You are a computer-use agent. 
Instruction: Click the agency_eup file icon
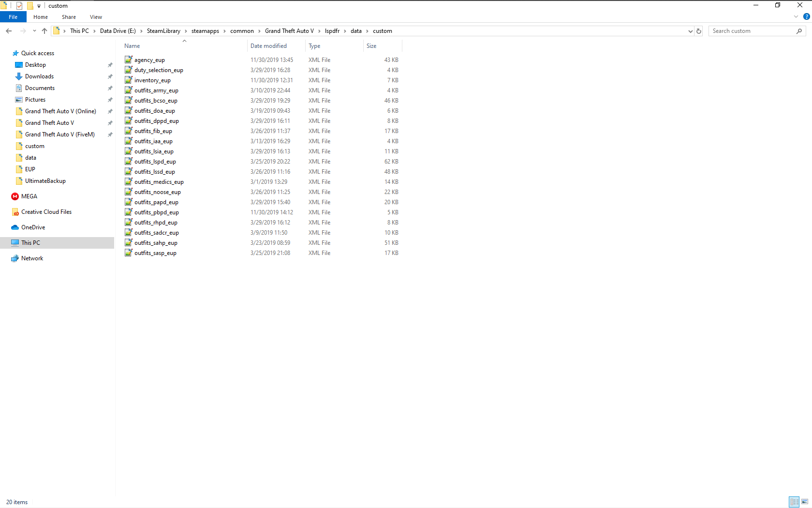[128, 60]
